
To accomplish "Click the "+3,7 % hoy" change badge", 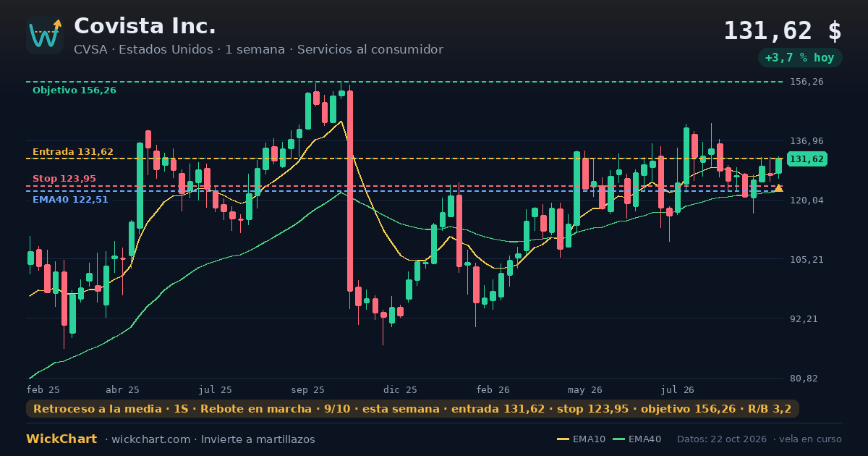I will click(x=800, y=58).
